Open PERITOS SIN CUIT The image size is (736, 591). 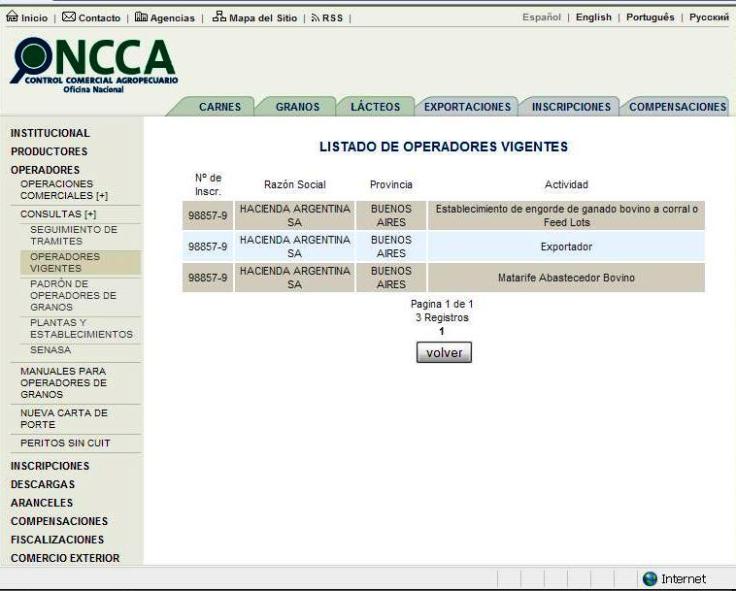(65, 443)
